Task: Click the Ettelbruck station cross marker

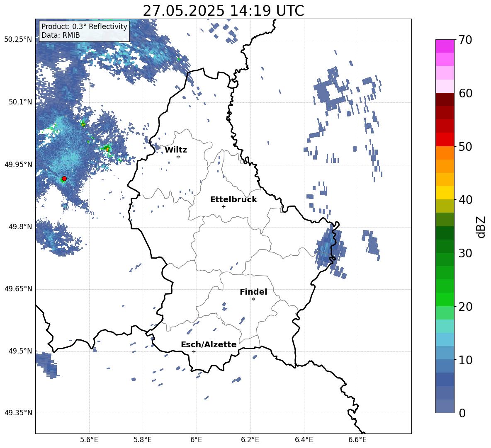Action: point(224,206)
